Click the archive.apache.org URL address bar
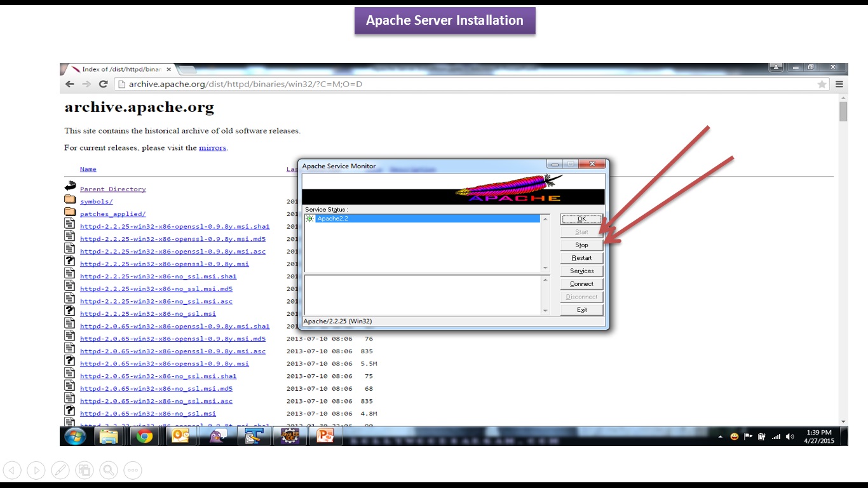Viewport: 868px width, 488px height. [x=470, y=84]
